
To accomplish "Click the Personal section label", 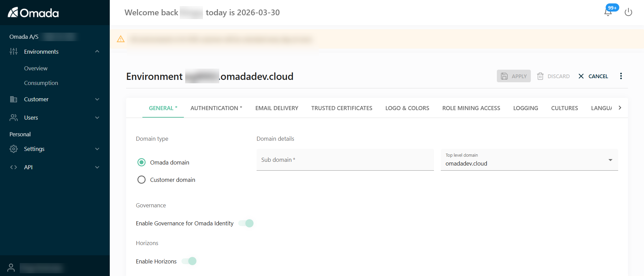I will 20,134.
